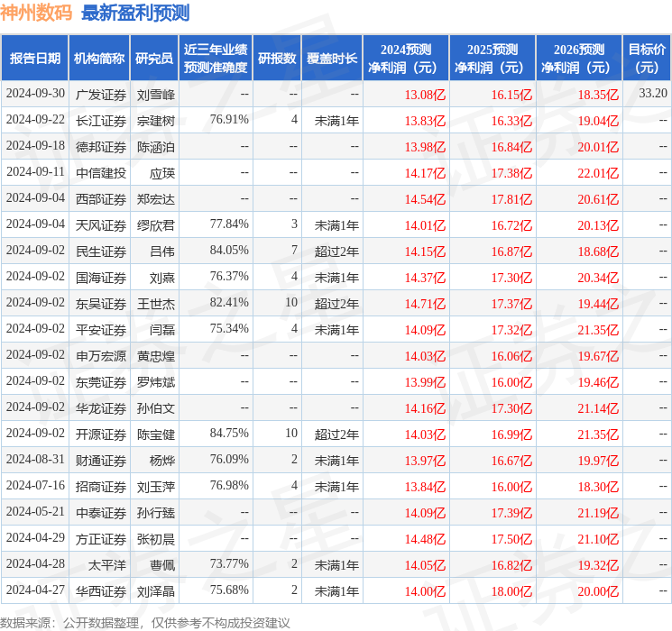The width and height of the screenshot is (672, 631).
Task: Click the 民生证券 institution cell
Action: click(101, 251)
